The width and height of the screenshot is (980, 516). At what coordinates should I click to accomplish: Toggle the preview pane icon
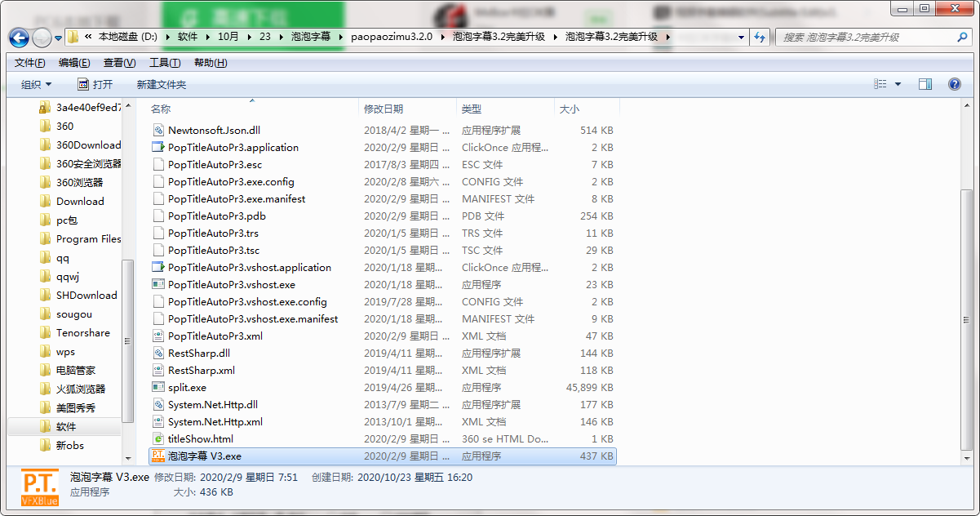(925, 84)
